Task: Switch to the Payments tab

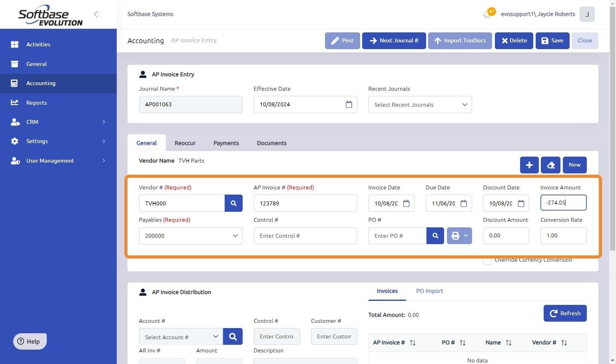Action: [226, 143]
